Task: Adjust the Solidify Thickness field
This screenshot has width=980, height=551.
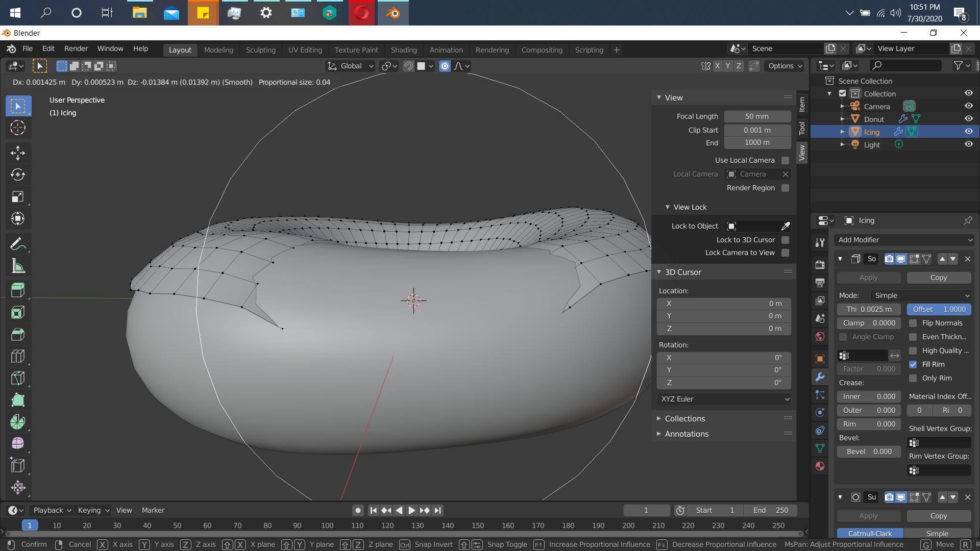Action: tap(869, 309)
